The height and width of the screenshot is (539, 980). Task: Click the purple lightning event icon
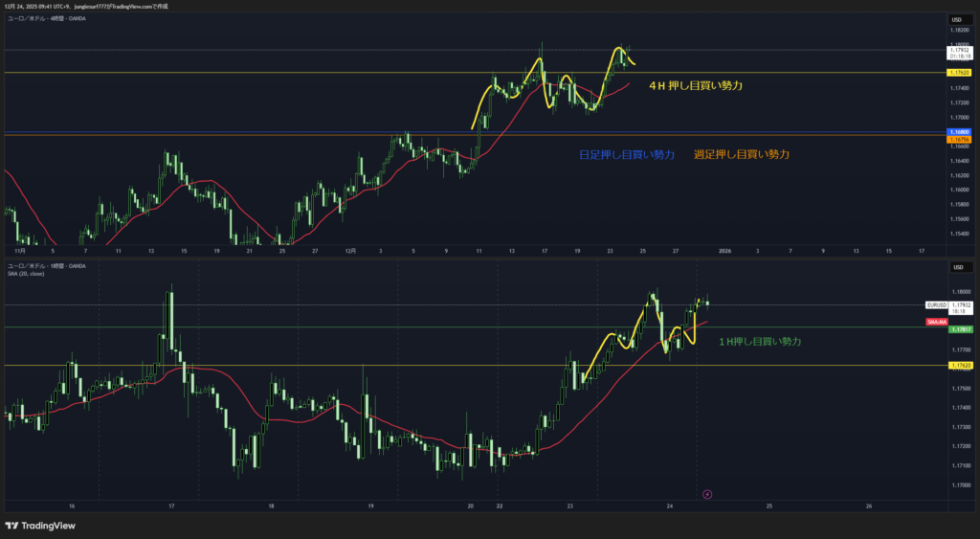[707, 494]
